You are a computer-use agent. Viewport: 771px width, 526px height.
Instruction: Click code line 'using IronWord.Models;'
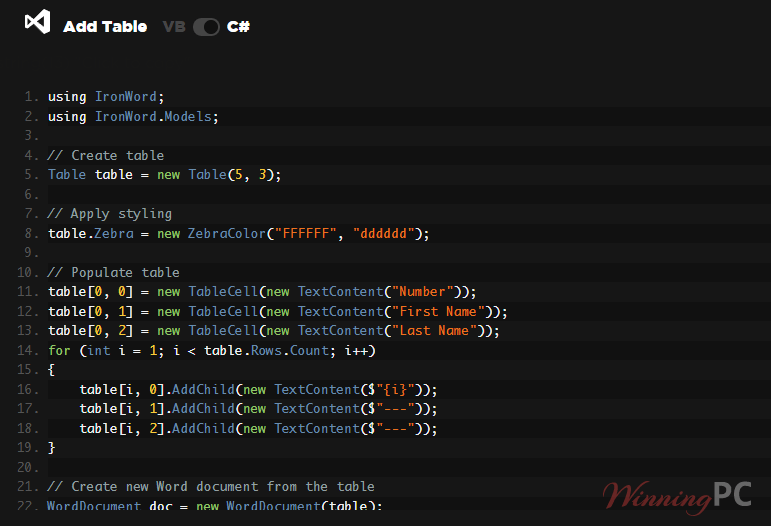click(133, 117)
